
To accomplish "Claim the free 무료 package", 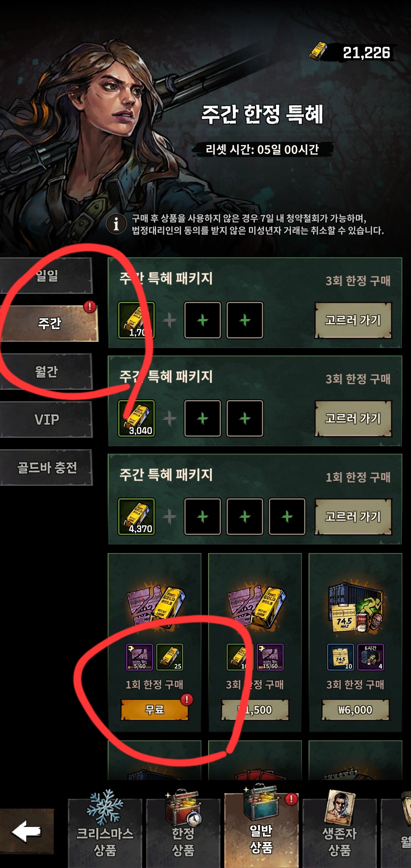I will pyautogui.click(x=155, y=710).
